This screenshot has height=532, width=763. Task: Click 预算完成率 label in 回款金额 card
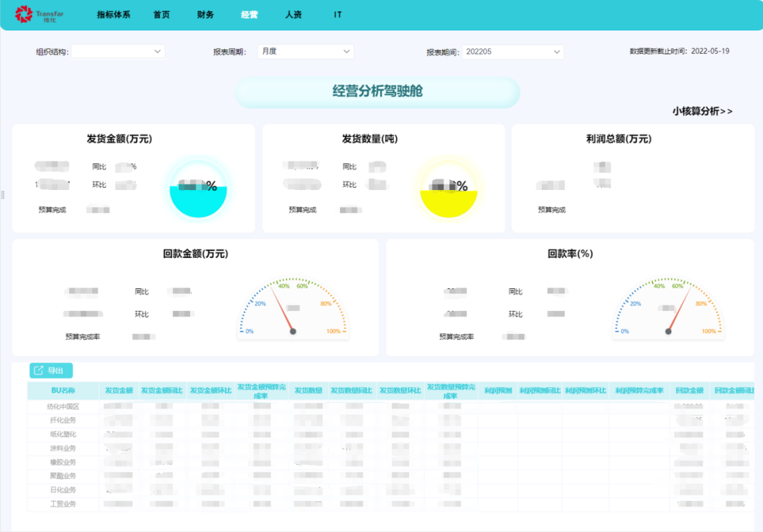click(83, 337)
